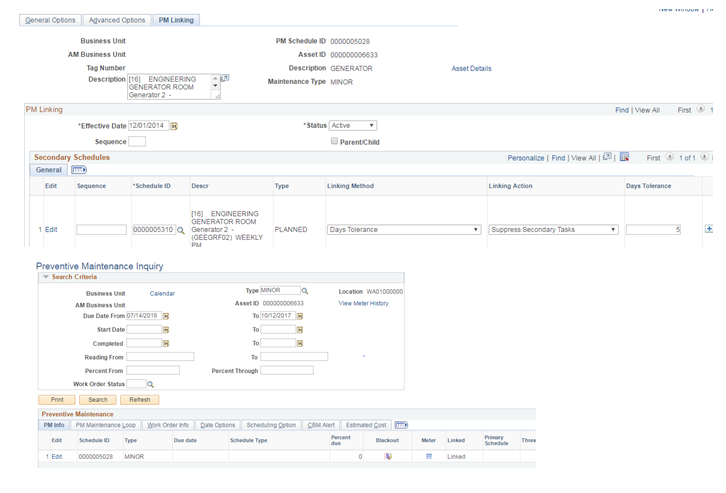The height and width of the screenshot is (493, 726).
Task: Click View All in PM Linking header
Action: click(x=647, y=110)
